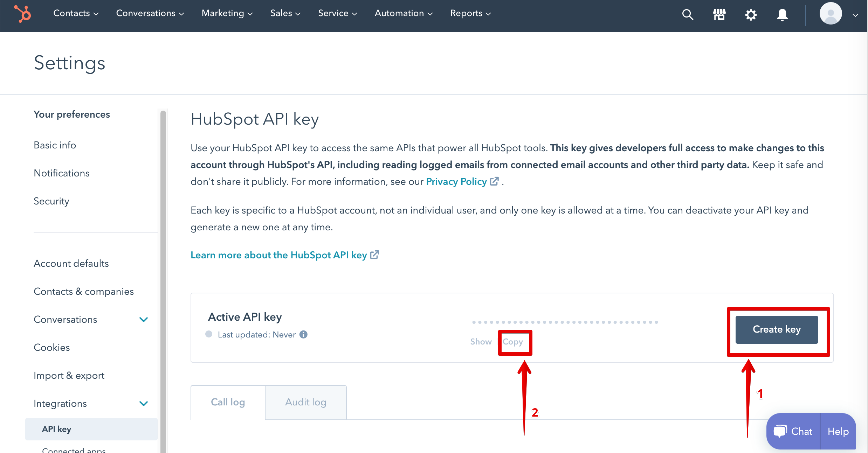Collapse the Integrations section in the sidebar

click(x=143, y=403)
